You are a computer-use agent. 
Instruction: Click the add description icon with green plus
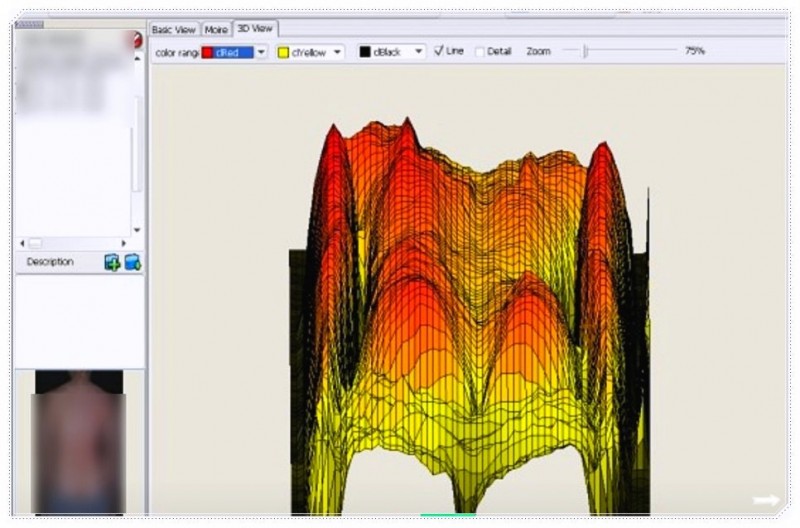[112, 263]
